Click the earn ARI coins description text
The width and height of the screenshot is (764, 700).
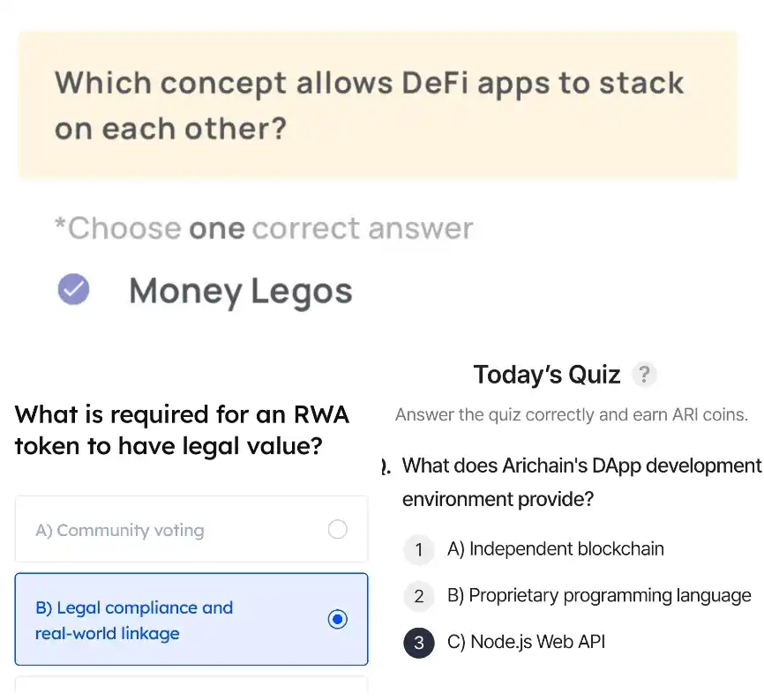[572, 414]
